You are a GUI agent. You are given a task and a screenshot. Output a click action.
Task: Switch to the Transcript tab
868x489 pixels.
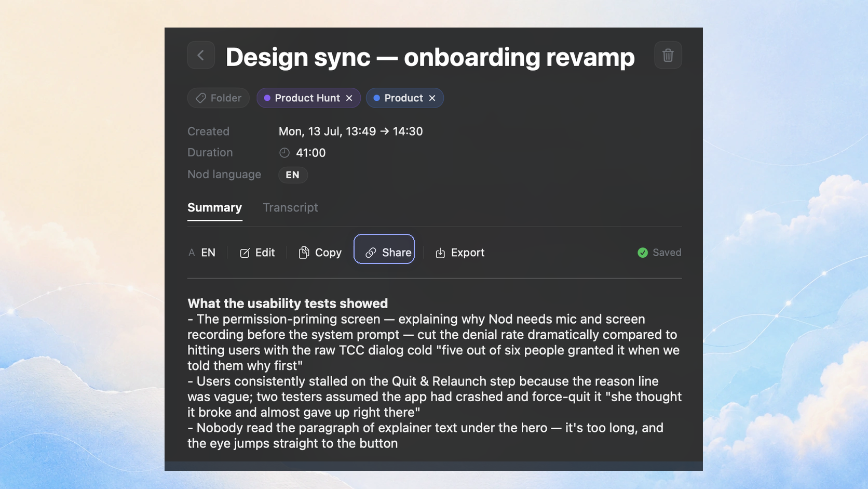290,207
